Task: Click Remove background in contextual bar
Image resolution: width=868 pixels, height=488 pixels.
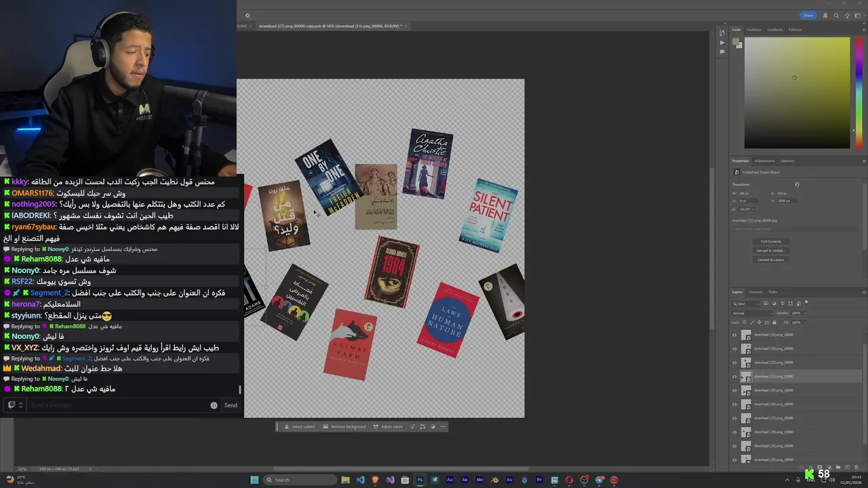Action: click(x=344, y=426)
